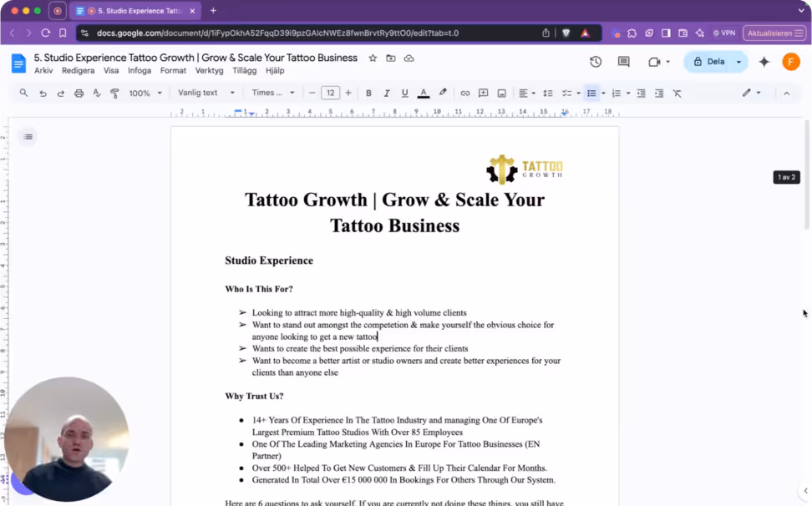Open the Verktyg menu
This screenshot has width=812, height=506.
209,70
